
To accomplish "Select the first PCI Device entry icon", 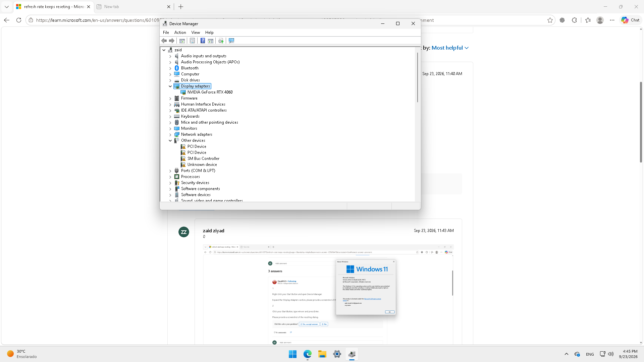I will pos(183,146).
